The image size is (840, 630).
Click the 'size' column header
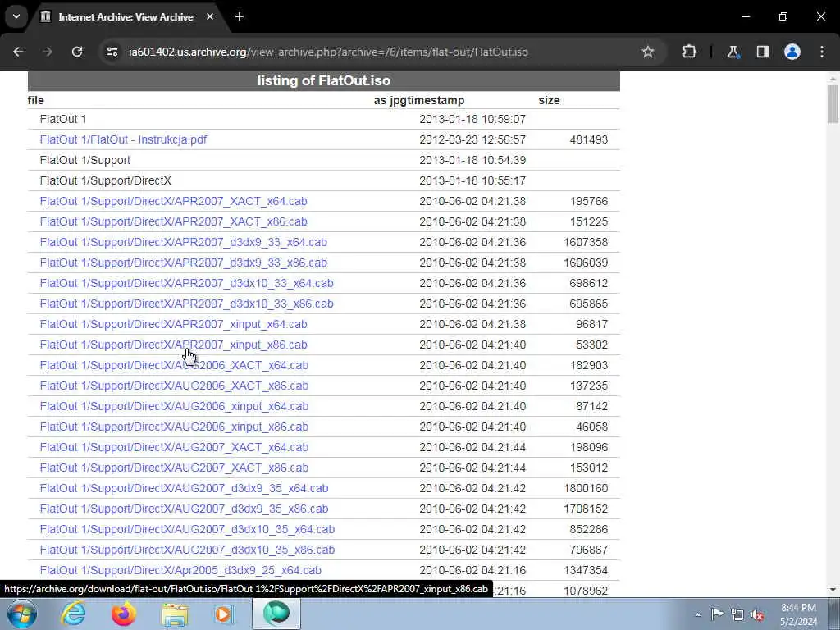pos(549,100)
